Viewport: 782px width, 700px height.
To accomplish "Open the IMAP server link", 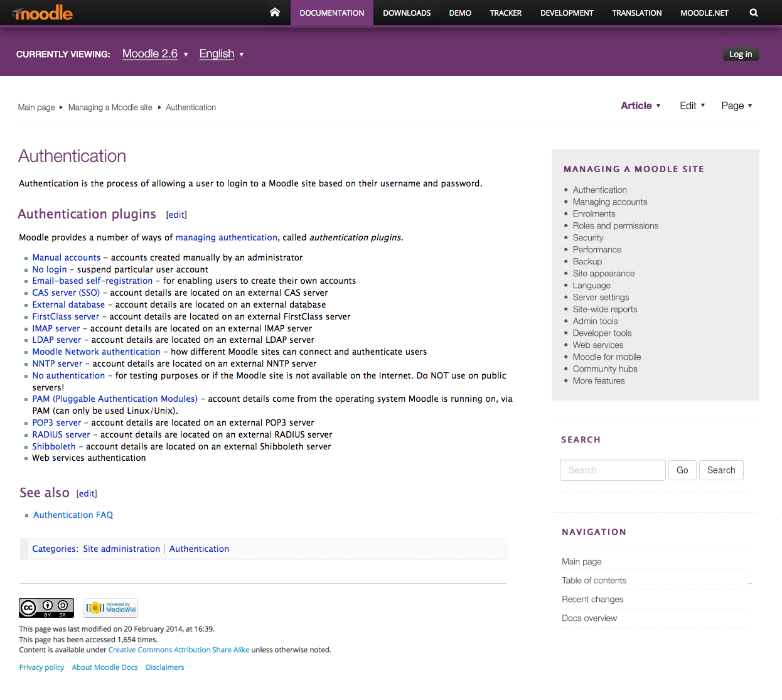I will click(56, 328).
